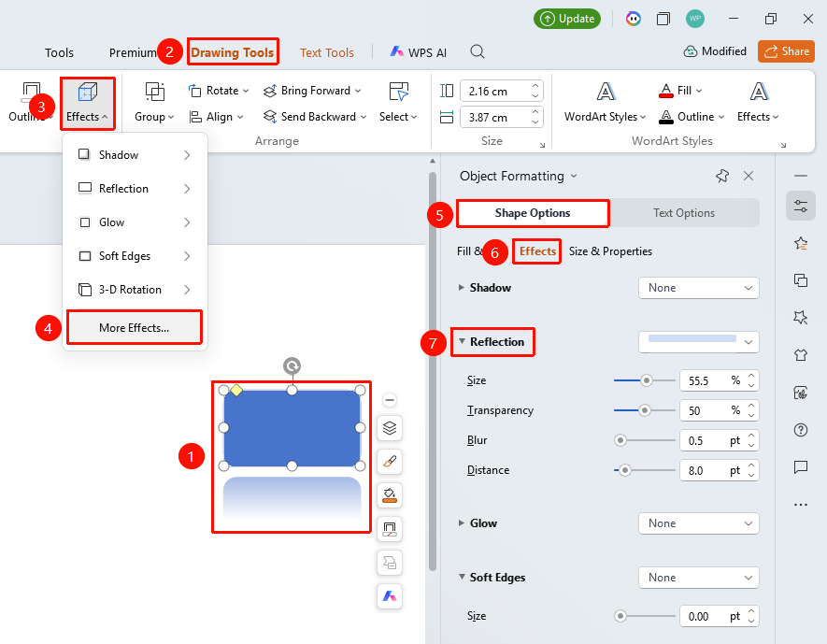This screenshot has width=827, height=644.
Task: Expand the Glow section
Action: click(x=462, y=523)
